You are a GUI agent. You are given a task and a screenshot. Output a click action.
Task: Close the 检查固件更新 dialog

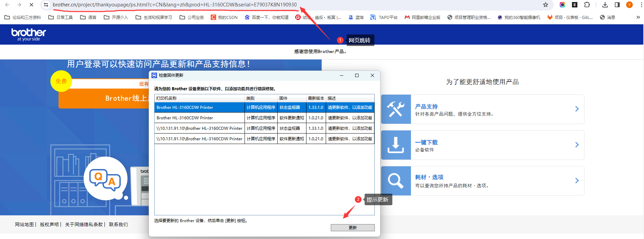(372, 75)
